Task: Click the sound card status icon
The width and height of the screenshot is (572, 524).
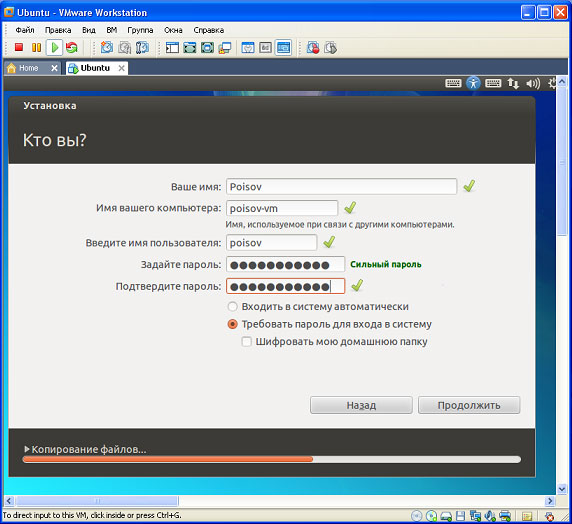Action: (490, 516)
